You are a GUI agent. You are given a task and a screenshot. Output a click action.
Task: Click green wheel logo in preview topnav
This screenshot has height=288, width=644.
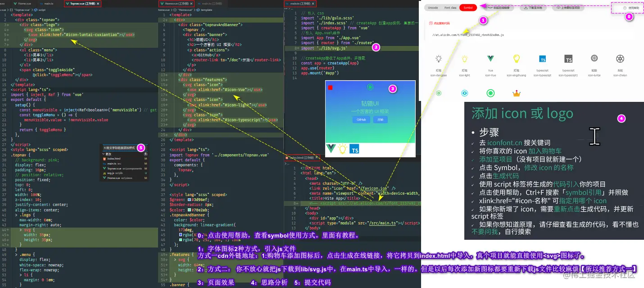(370, 87)
